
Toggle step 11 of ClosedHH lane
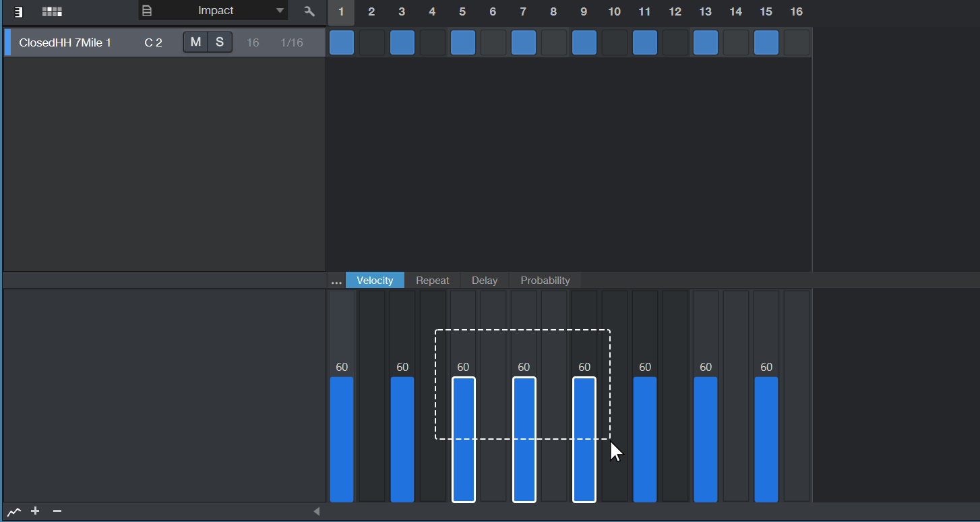645,42
